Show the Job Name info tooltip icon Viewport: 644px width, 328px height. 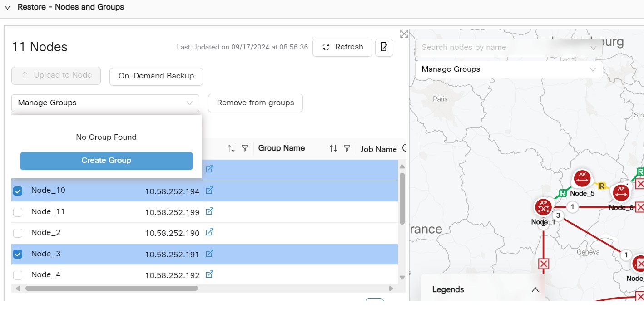[405, 148]
